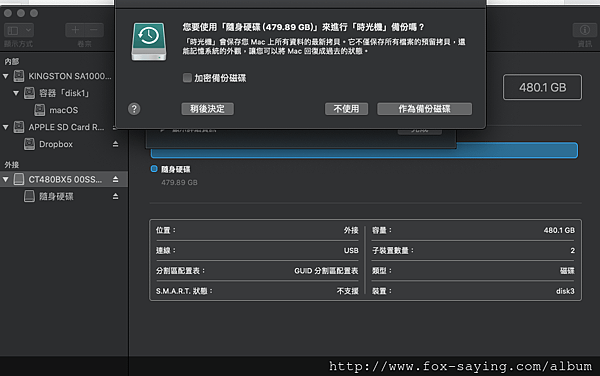
Task: Click the blue 隨身硬碟 legend marker
Action: click(154, 169)
